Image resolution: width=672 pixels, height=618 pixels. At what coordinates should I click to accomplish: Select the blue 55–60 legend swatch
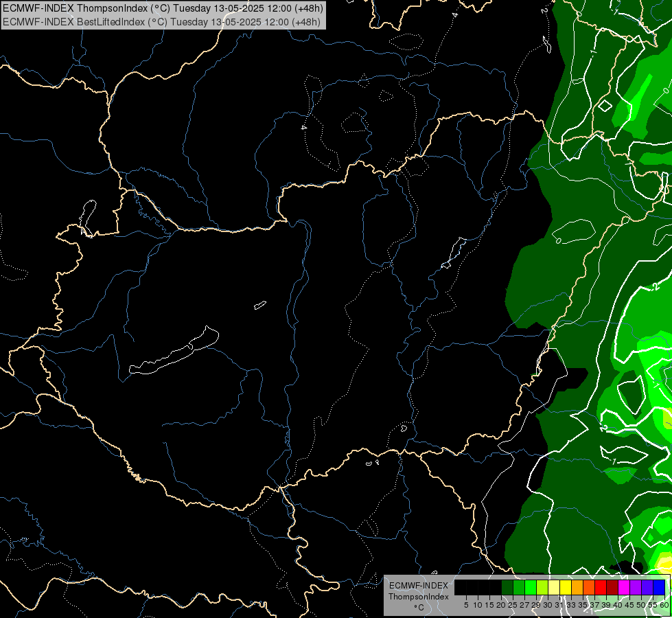[x=659, y=587]
